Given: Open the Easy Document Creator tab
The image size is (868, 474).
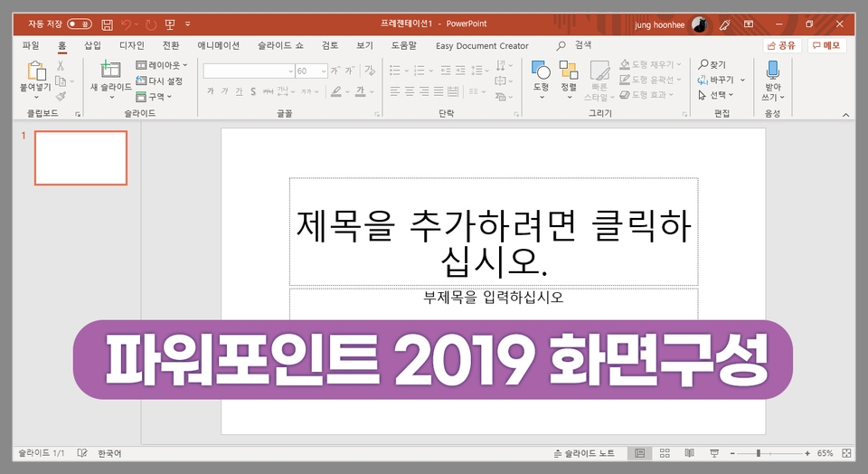Looking at the screenshot, I should (482, 46).
